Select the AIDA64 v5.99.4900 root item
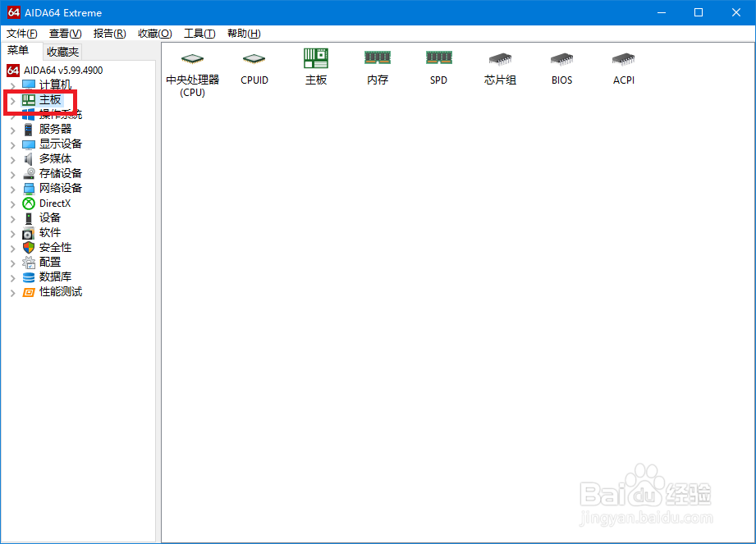756x544 pixels. coord(63,71)
